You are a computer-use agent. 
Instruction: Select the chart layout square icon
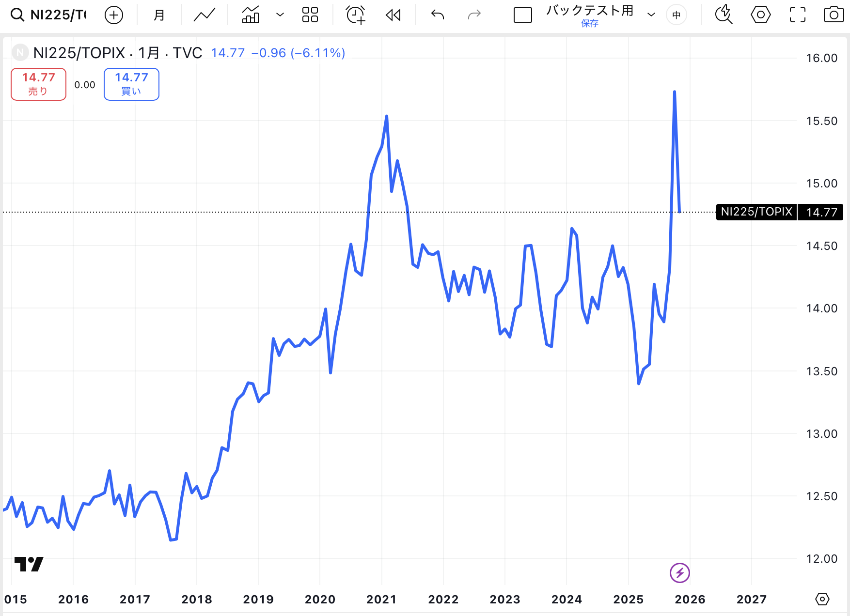[522, 15]
